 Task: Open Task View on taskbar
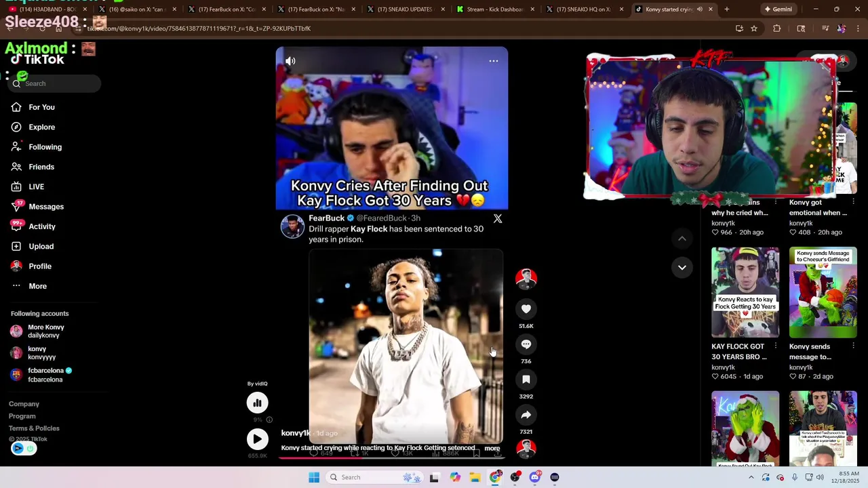pyautogui.click(x=434, y=477)
